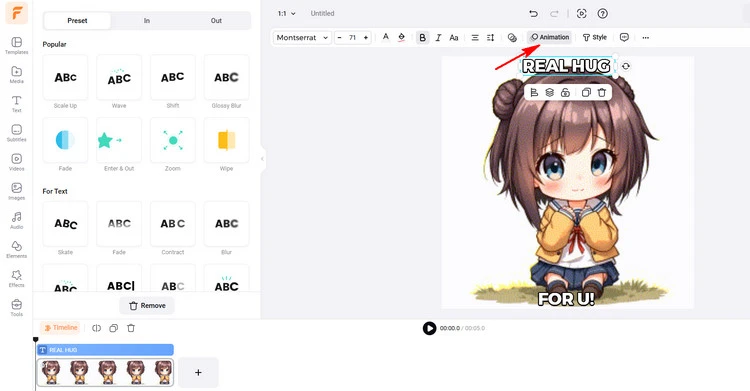Open the text alignment options
Viewport: 750px width, 391px height.
tap(475, 37)
